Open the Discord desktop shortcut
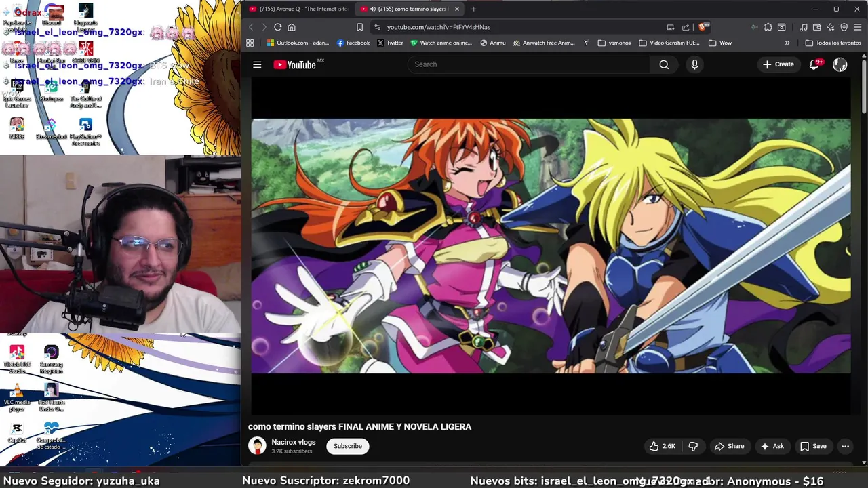Image resolution: width=868 pixels, height=488 pixels. click(x=52, y=16)
